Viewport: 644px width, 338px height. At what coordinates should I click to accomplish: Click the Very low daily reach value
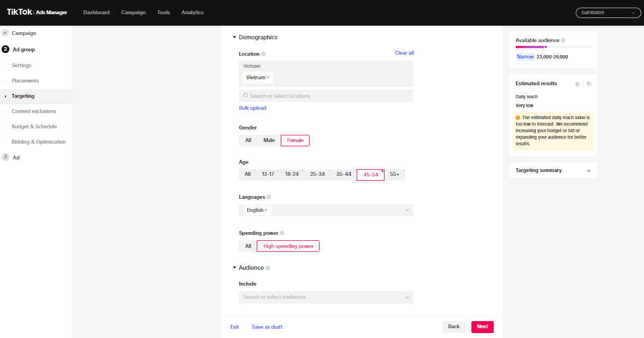coord(524,105)
